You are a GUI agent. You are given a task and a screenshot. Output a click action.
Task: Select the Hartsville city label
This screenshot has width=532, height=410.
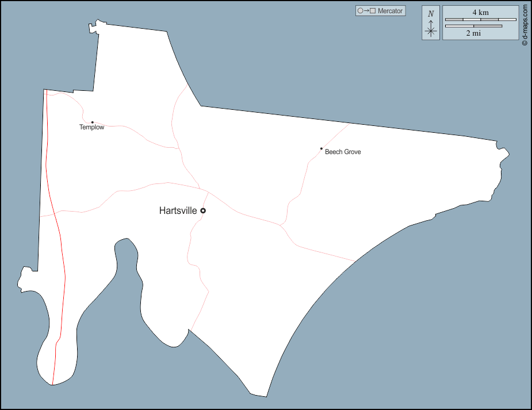pyautogui.click(x=178, y=211)
